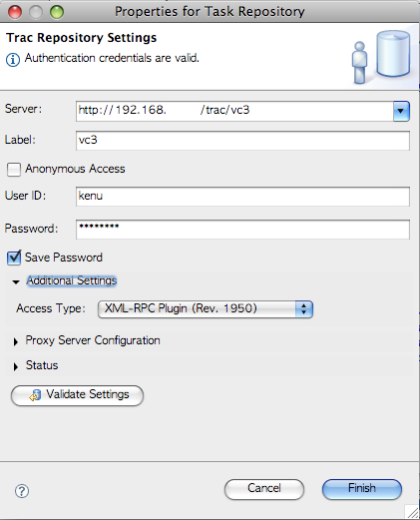Open the Server URL dropdown arrow
420x520 pixels.
click(x=401, y=111)
